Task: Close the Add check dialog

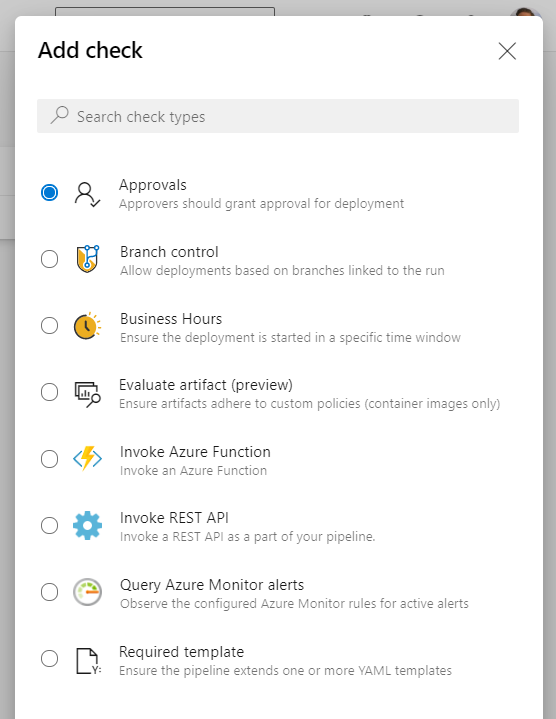Action: click(507, 51)
